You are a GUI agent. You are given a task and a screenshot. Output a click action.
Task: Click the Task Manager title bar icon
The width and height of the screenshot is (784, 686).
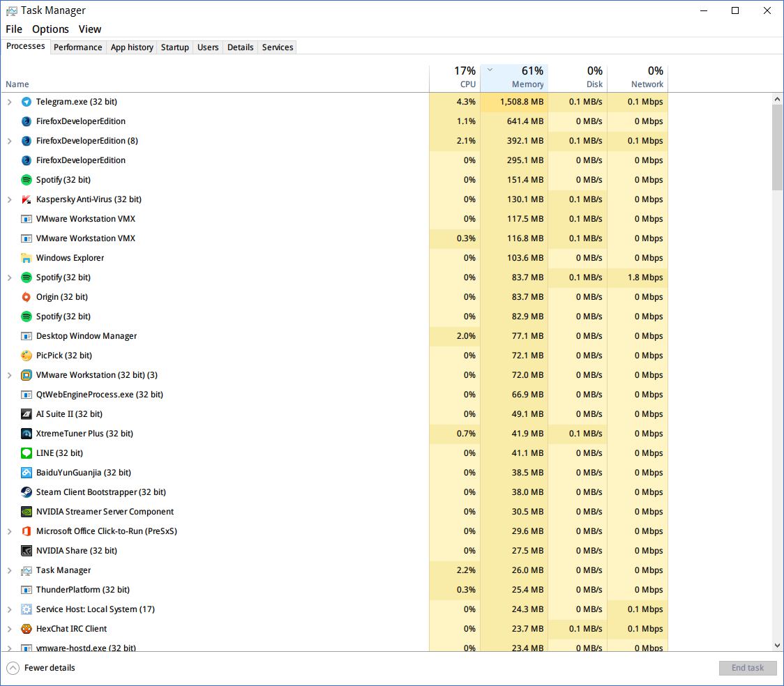[11, 10]
